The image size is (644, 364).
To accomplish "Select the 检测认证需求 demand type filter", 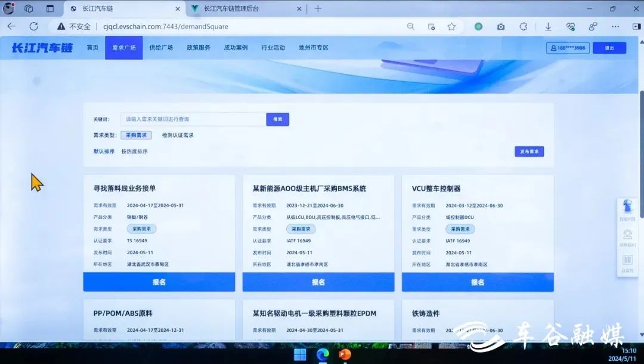I will (178, 135).
